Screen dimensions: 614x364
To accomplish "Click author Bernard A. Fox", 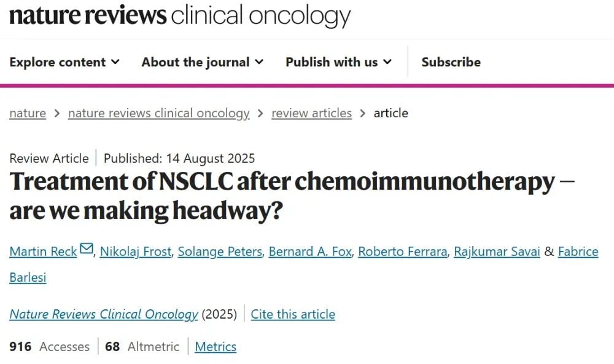I will pyautogui.click(x=309, y=252).
